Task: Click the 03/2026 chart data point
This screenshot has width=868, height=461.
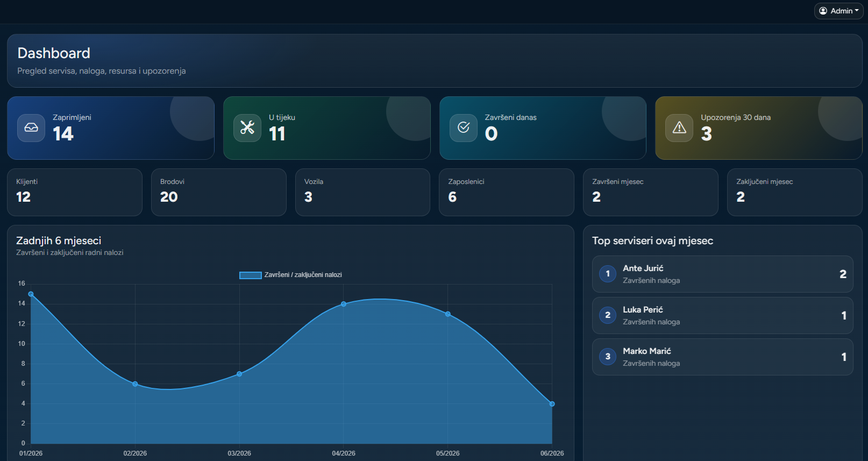Action: [x=239, y=374]
